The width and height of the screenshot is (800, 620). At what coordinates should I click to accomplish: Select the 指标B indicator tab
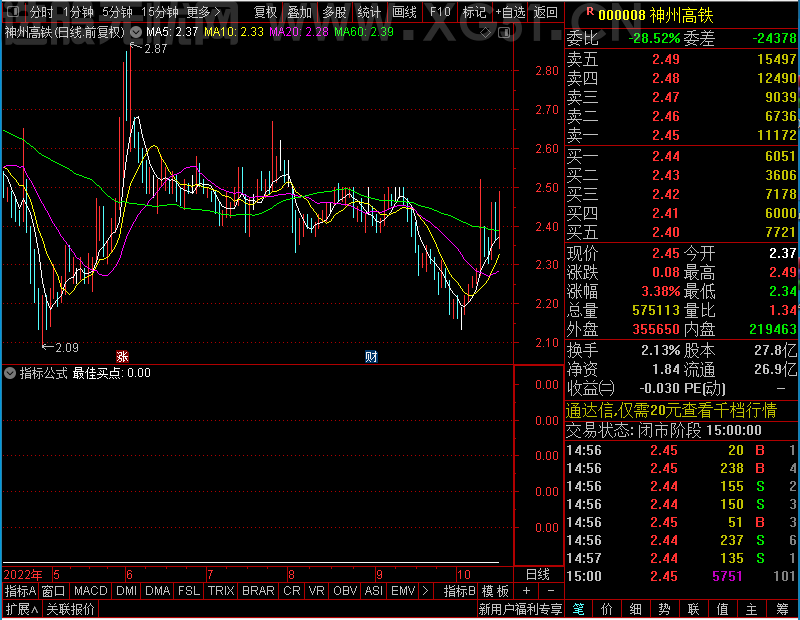460,591
